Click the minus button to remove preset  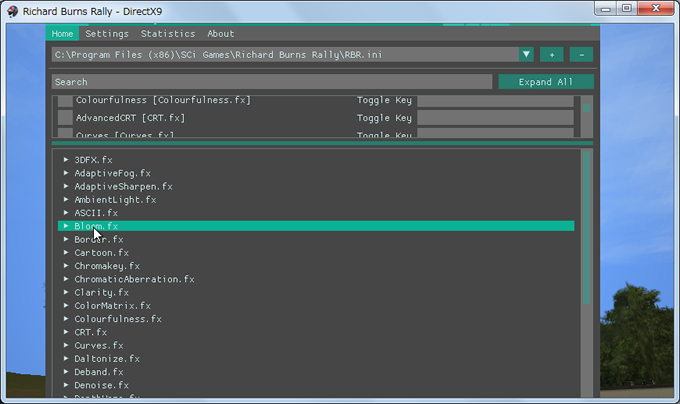click(x=582, y=55)
